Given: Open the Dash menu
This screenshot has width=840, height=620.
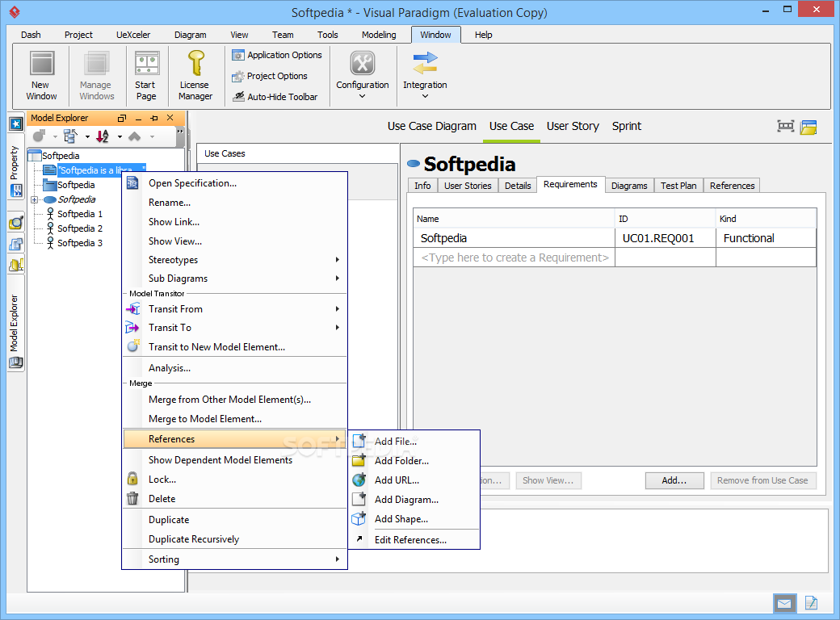Looking at the screenshot, I should [x=31, y=35].
